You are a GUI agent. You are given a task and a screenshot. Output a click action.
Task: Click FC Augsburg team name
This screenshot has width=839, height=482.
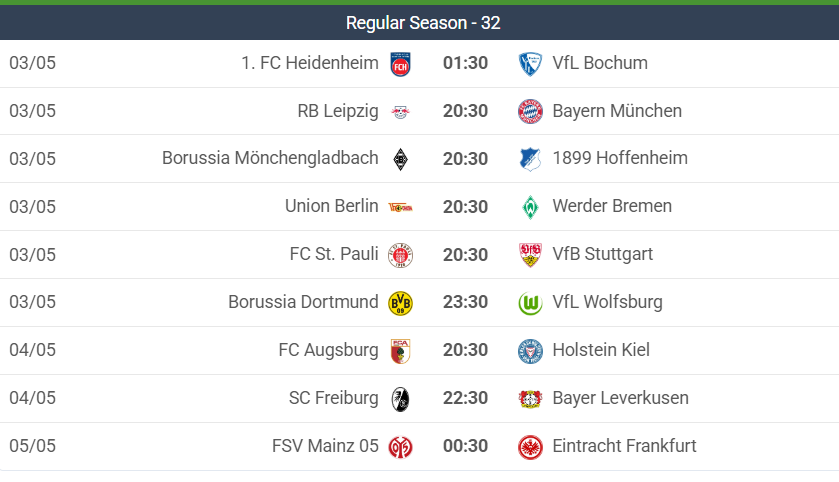click(x=329, y=350)
